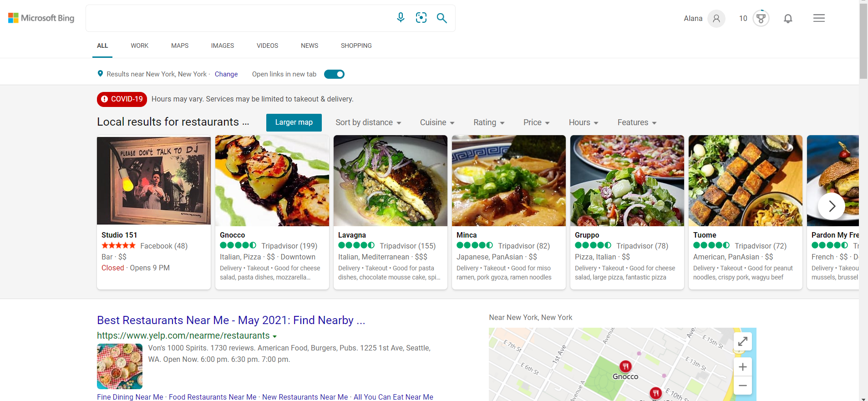Open the hamburger settings menu
The height and width of the screenshot is (401, 868).
click(819, 18)
